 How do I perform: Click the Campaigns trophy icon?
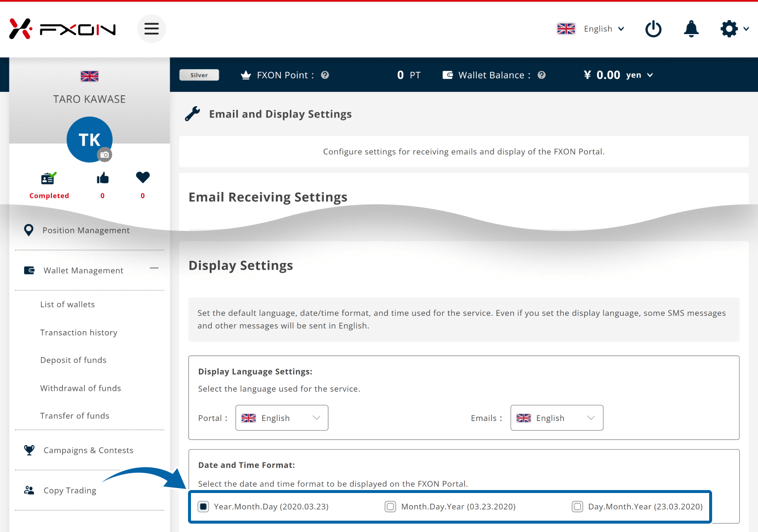tap(29, 450)
